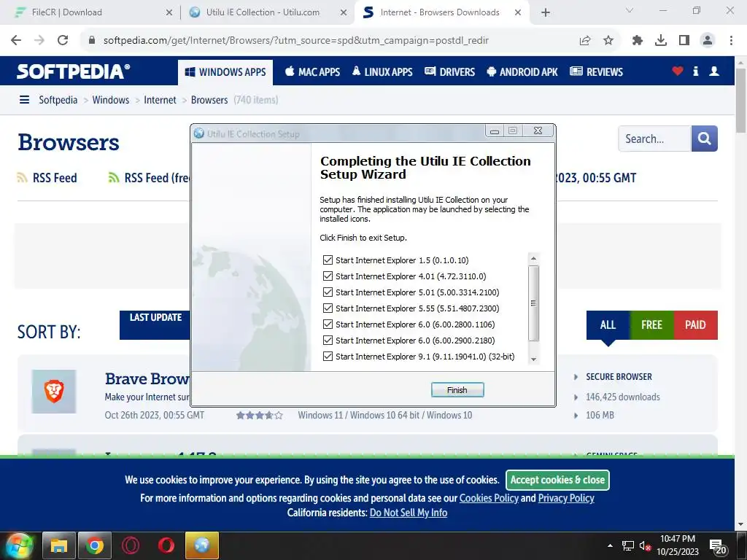This screenshot has height=560, width=747.
Task: Open the Windows Start button
Action: coord(18,545)
